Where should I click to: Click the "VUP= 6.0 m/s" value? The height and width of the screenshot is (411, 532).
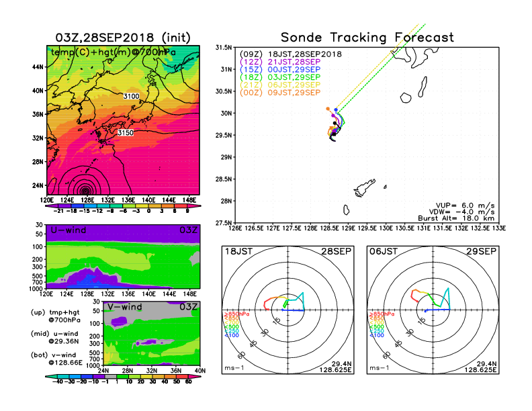(x=465, y=205)
